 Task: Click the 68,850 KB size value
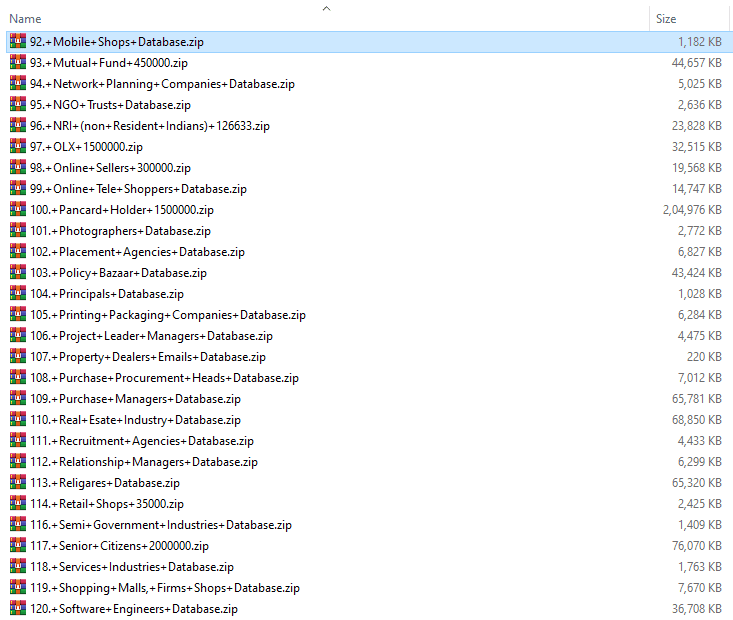pyautogui.click(x=697, y=420)
